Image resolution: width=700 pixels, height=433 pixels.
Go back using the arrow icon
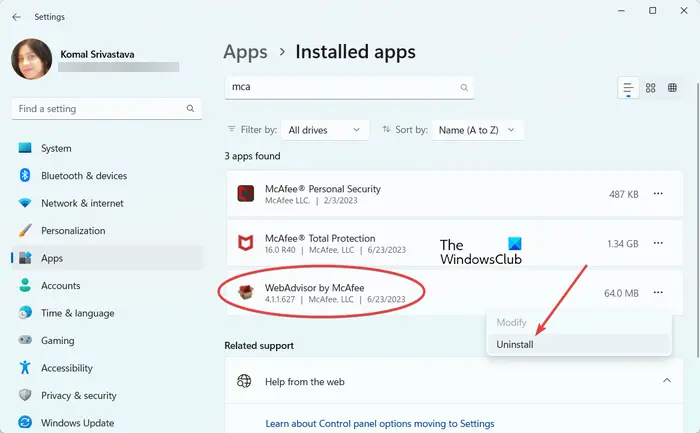(17, 17)
